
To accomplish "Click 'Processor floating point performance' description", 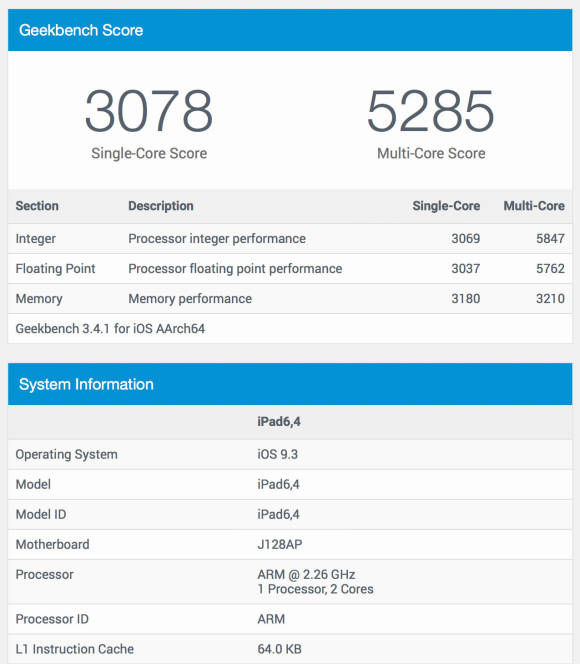I will 235,268.
